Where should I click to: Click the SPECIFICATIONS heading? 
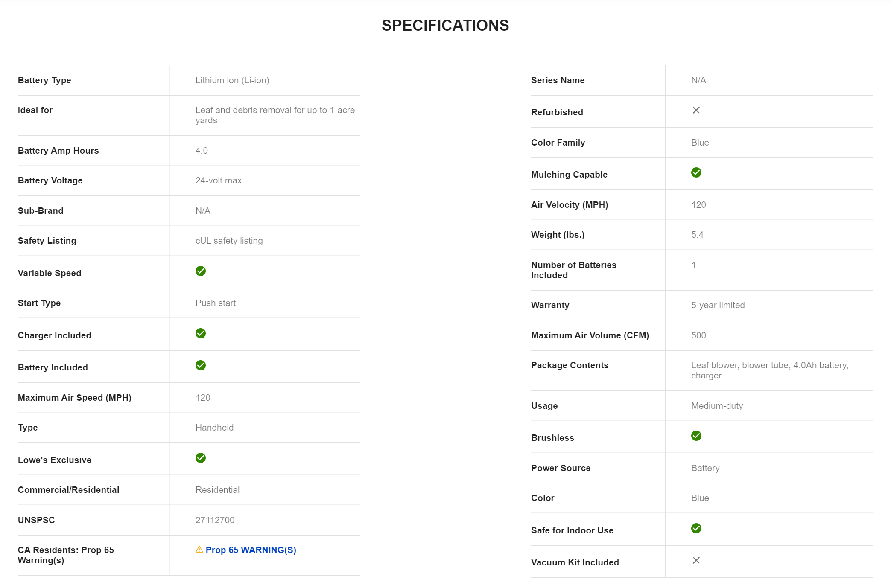click(x=445, y=26)
